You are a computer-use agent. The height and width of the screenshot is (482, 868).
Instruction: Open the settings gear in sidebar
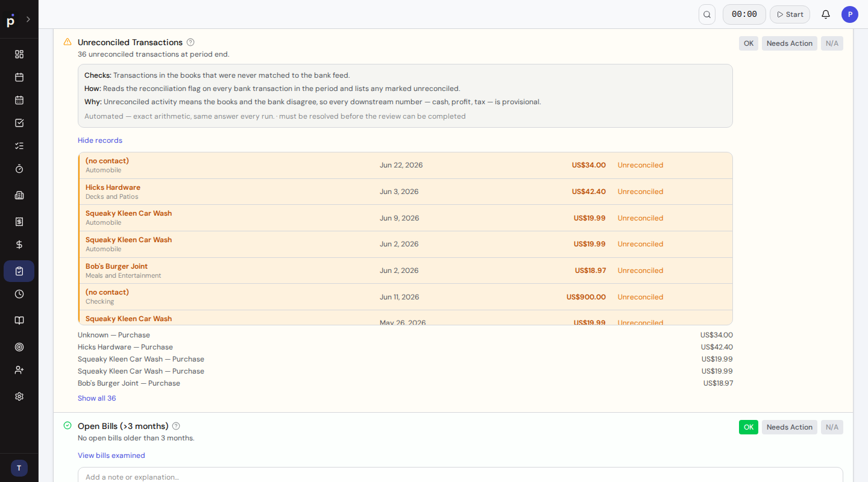19,396
